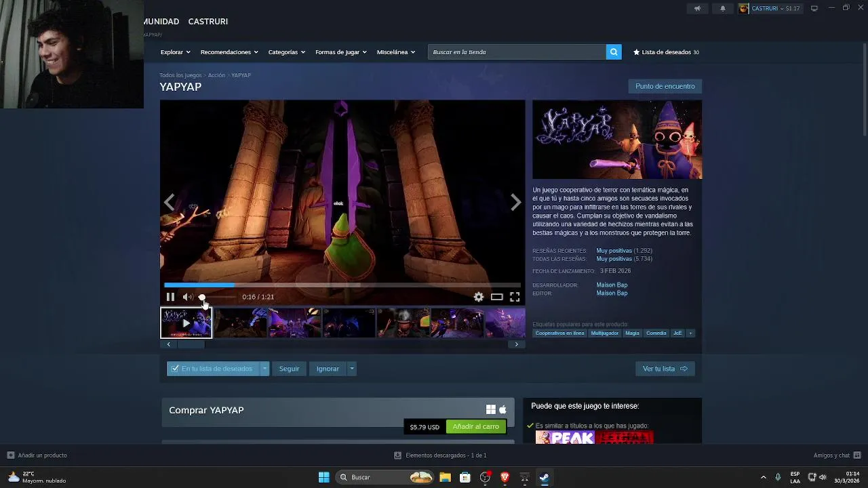Pause the YAPYAP trailer video
Image resolution: width=868 pixels, height=488 pixels.
[x=170, y=297]
